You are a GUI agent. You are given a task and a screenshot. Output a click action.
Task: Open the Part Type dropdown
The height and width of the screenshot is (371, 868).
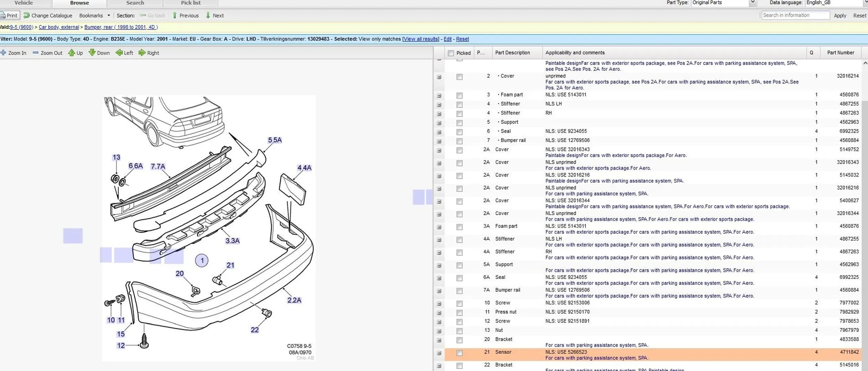(752, 3)
